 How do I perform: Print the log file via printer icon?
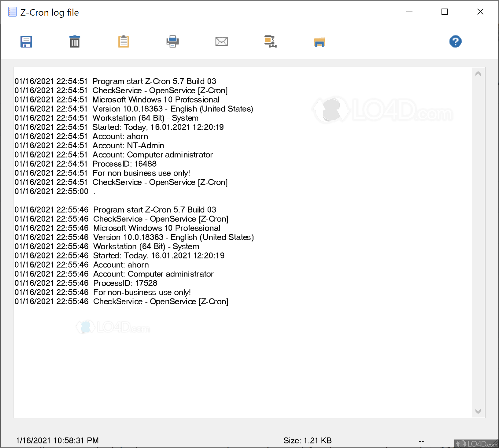click(172, 42)
